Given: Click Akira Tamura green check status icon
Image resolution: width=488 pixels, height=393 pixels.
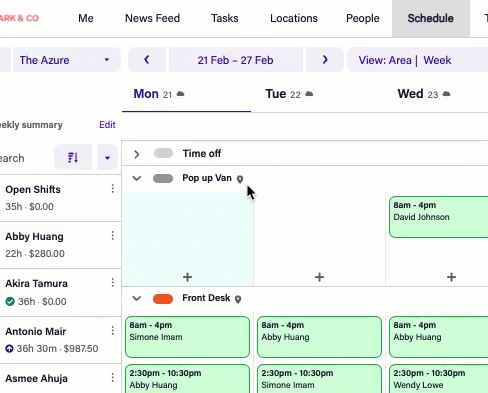Looking at the screenshot, I should [10, 302].
